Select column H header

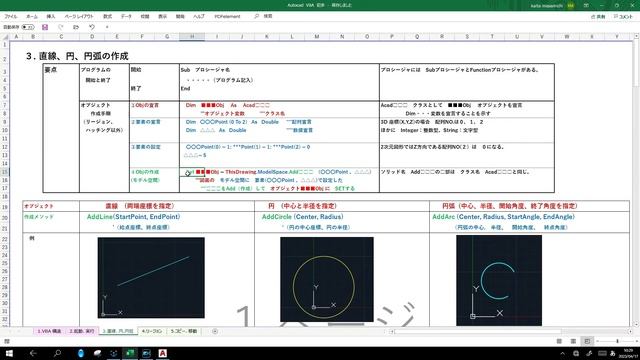(192, 37)
